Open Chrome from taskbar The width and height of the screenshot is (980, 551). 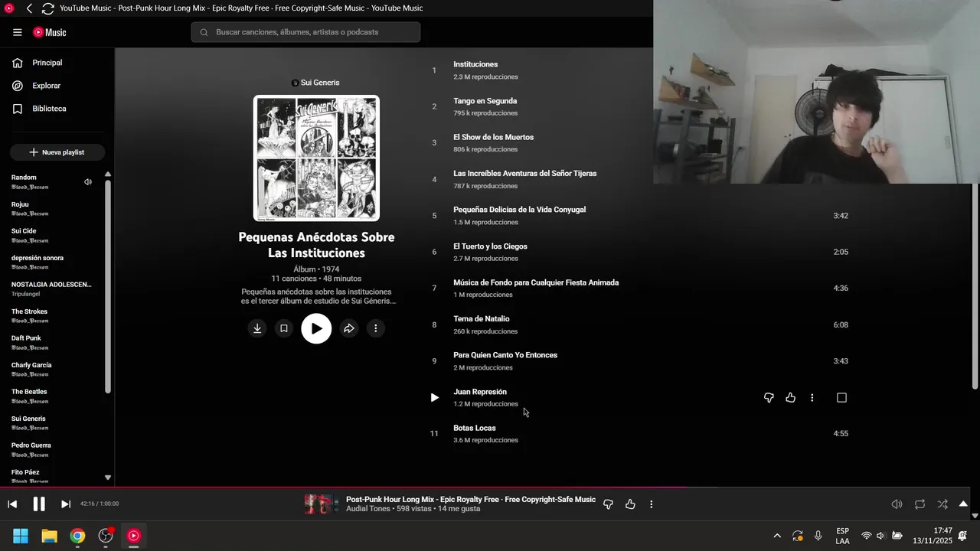point(77,536)
